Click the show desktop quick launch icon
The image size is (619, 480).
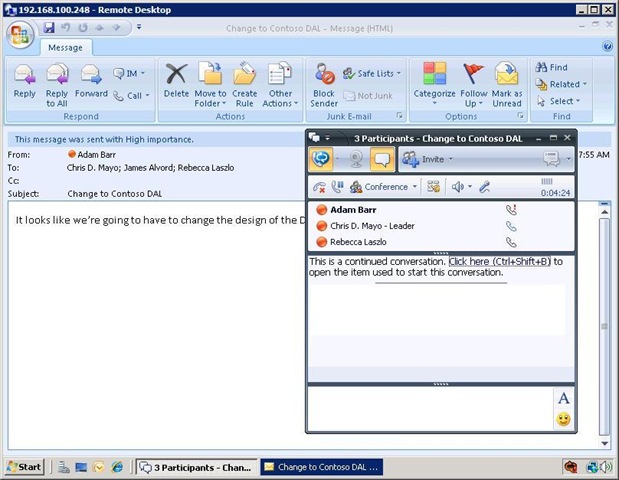[81, 467]
